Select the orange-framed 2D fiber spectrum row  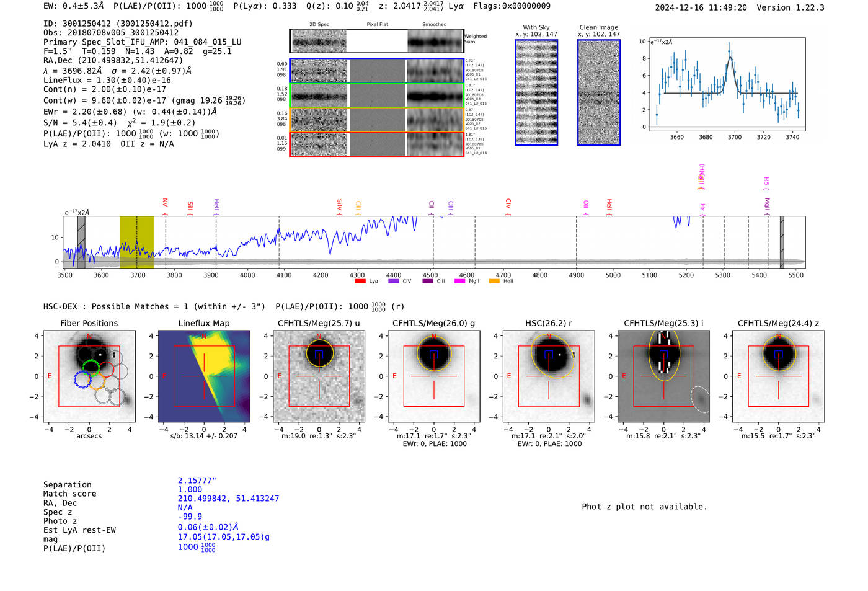point(376,120)
